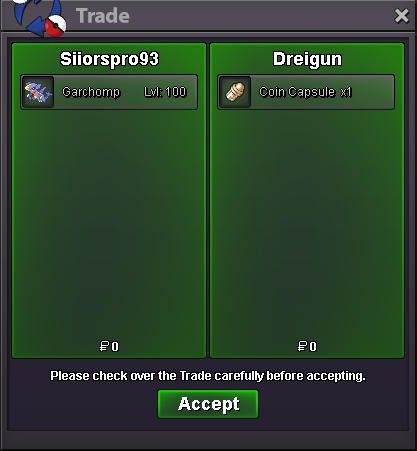Viewport: 417px width, 451px height.
Task: Click the blue arrows of trade logo
Action: tap(35, 16)
